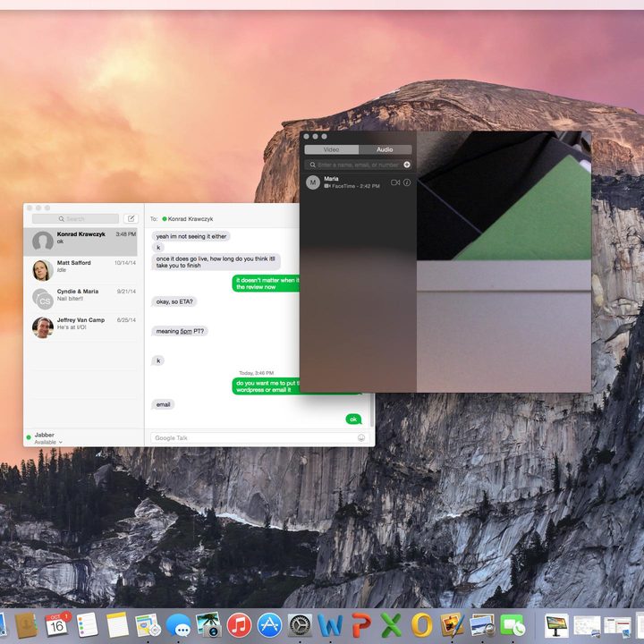This screenshot has width=644, height=644.
Task: Open iPhoto from the dock
Action: point(208,624)
